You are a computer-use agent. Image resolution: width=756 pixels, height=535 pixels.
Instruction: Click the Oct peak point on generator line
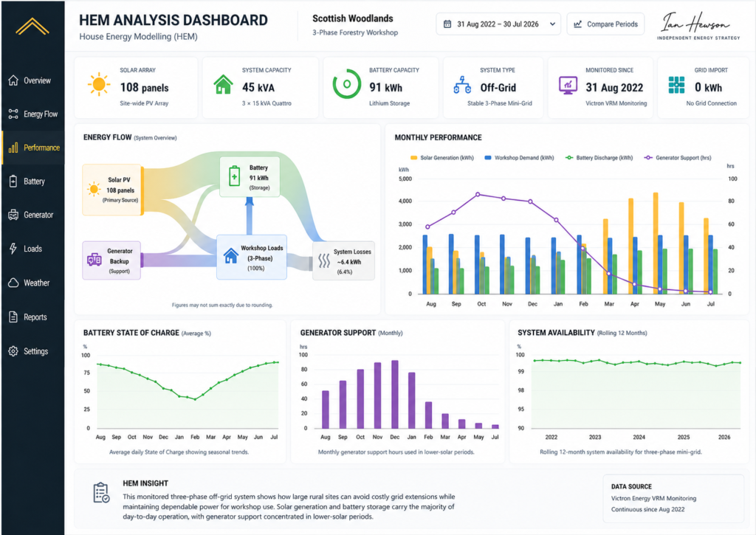pyautogui.click(x=478, y=195)
